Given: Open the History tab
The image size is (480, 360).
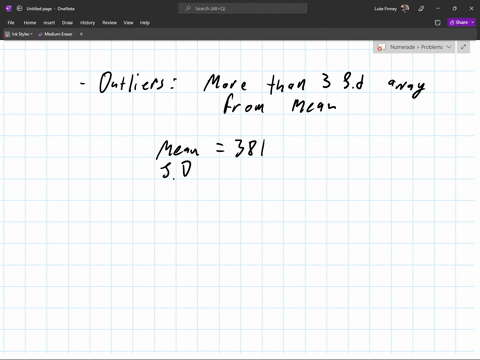Looking at the screenshot, I should 87,23.
